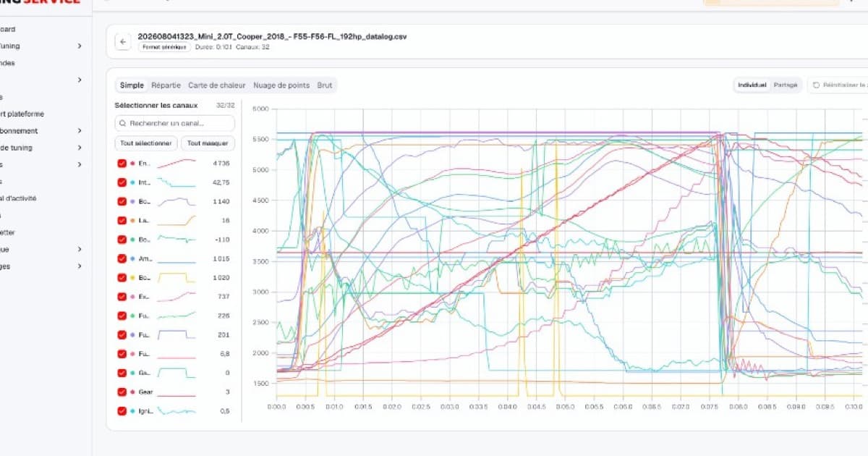Viewport: 868px width, 456px height.
Task: Click the 32/32 channel count
Action: [224, 105]
